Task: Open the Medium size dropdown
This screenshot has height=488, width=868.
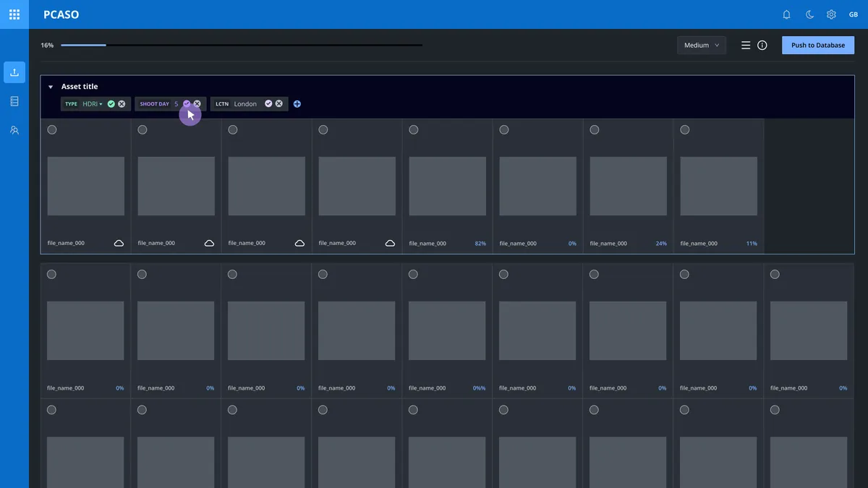Action: 701,46
